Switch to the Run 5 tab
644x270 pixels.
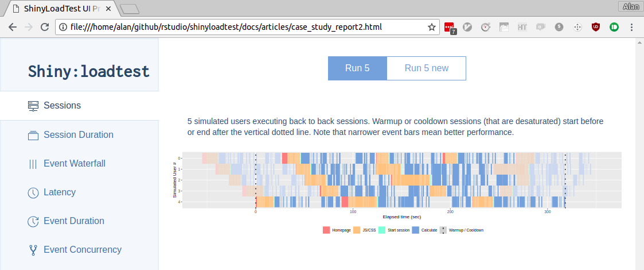pyautogui.click(x=357, y=68)
